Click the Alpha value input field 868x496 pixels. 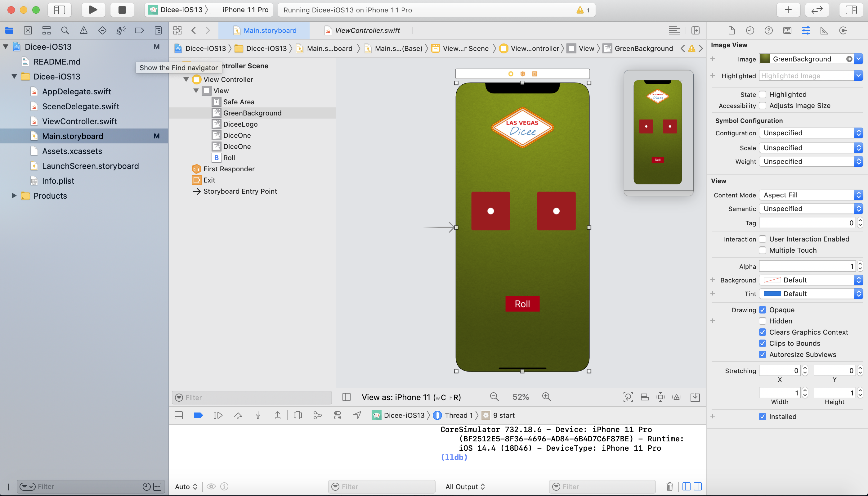click(807, 266)
